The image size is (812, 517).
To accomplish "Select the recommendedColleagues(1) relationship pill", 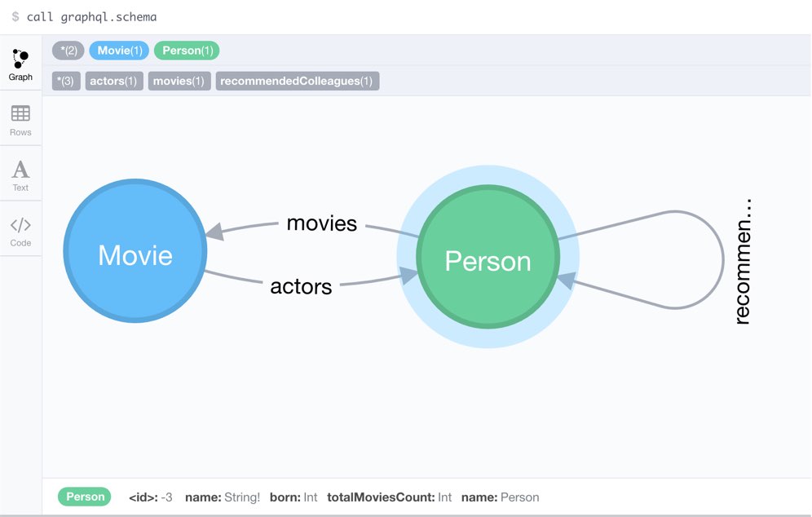I will (x=298, y=81).
